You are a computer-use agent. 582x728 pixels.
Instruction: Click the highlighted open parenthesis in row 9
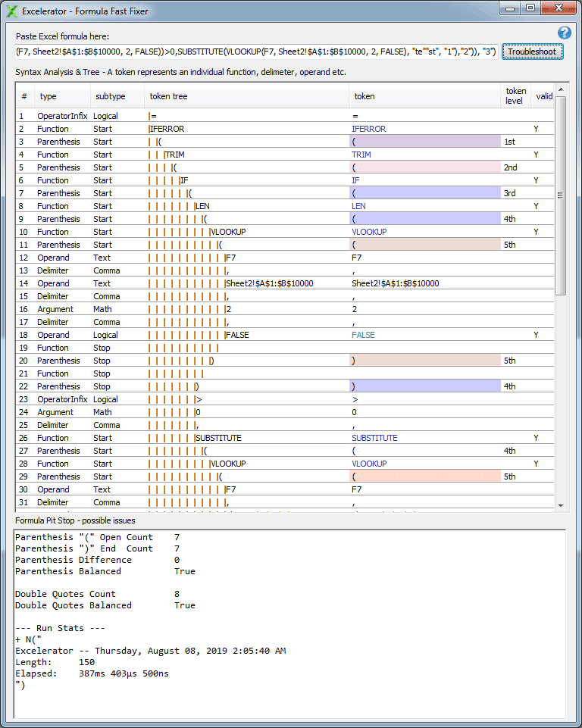425,219
